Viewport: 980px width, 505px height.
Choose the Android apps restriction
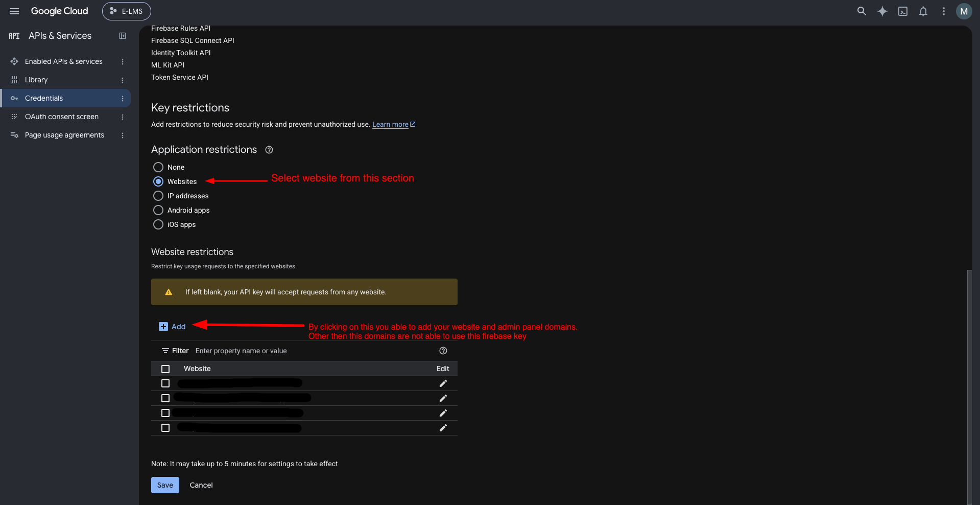[158, 210]
